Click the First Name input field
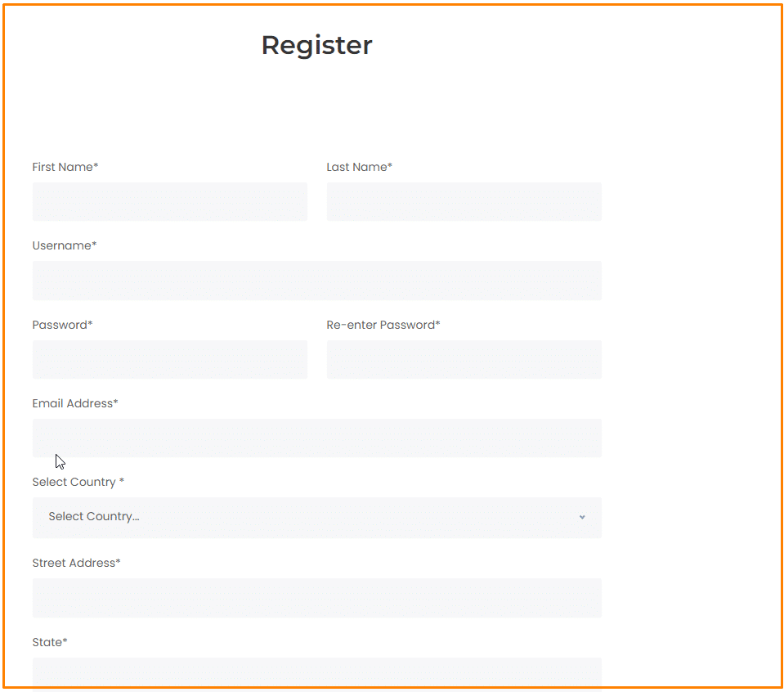The image size is (784, 692). click(x=169, y=202)
